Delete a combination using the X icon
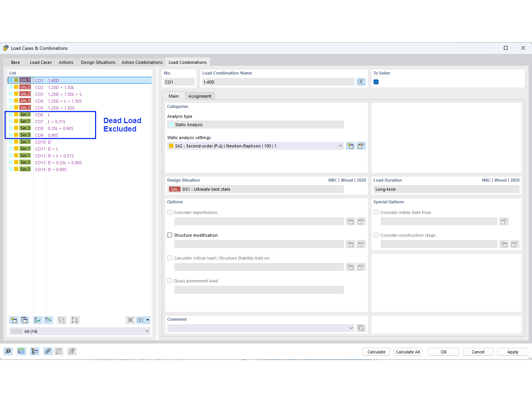 click(x=130, y=320)
